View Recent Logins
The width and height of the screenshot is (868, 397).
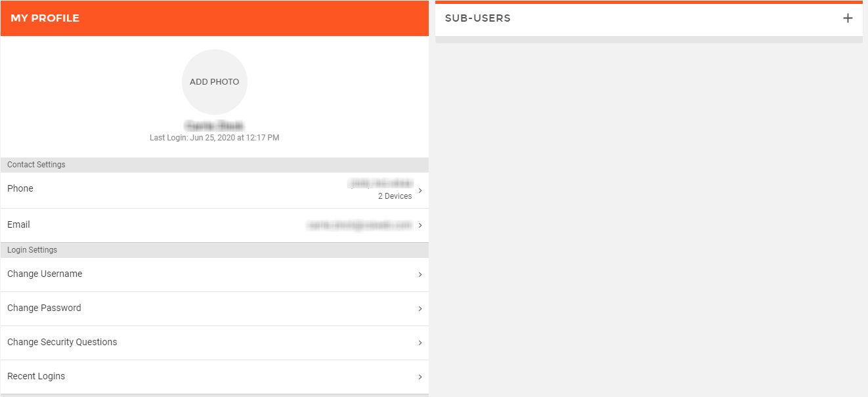tap(215, 377)
